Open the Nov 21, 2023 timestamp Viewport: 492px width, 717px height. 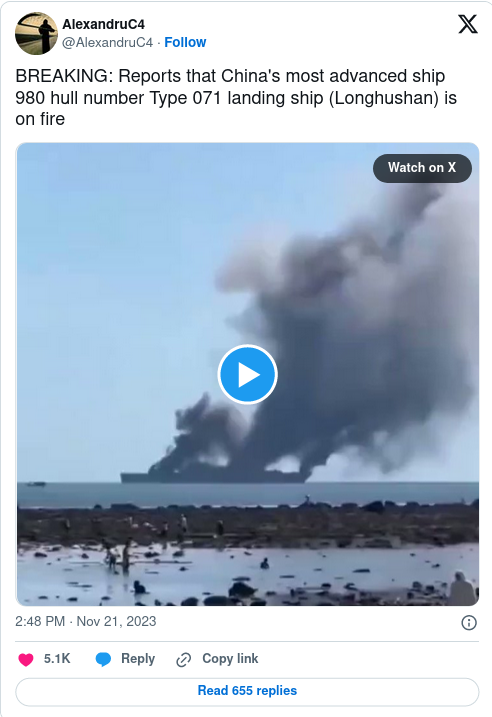[x=86, y=621]
